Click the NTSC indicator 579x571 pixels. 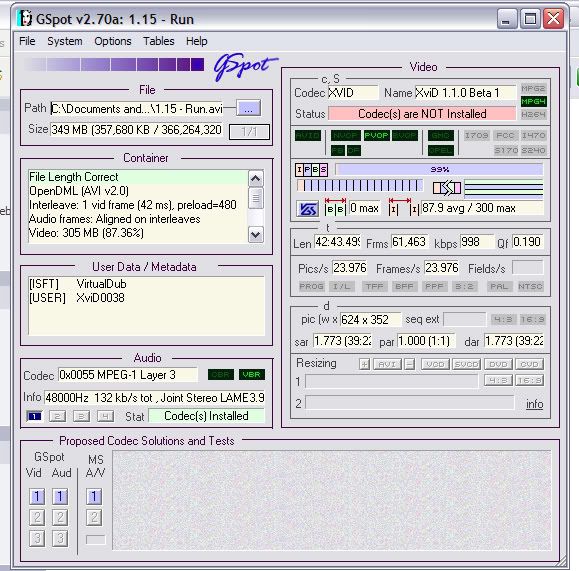[530, 286]
